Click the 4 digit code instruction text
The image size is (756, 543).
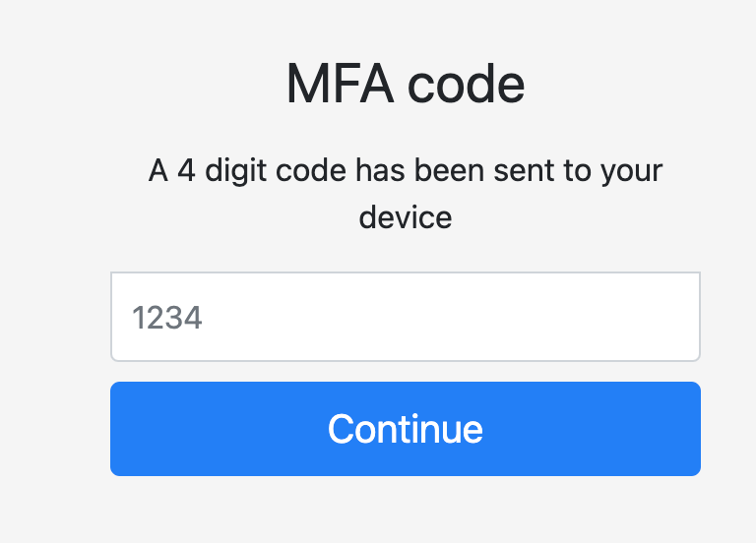(405, 193)
